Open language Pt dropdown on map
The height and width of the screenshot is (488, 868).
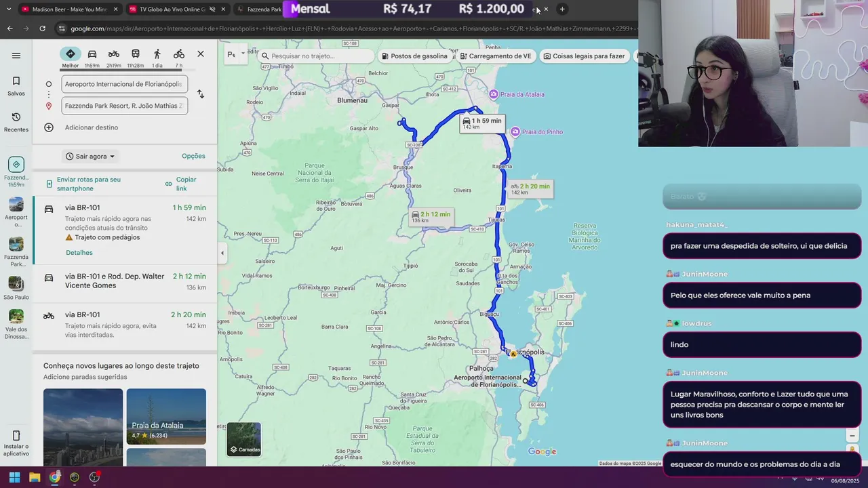click(x=235, y=54)
